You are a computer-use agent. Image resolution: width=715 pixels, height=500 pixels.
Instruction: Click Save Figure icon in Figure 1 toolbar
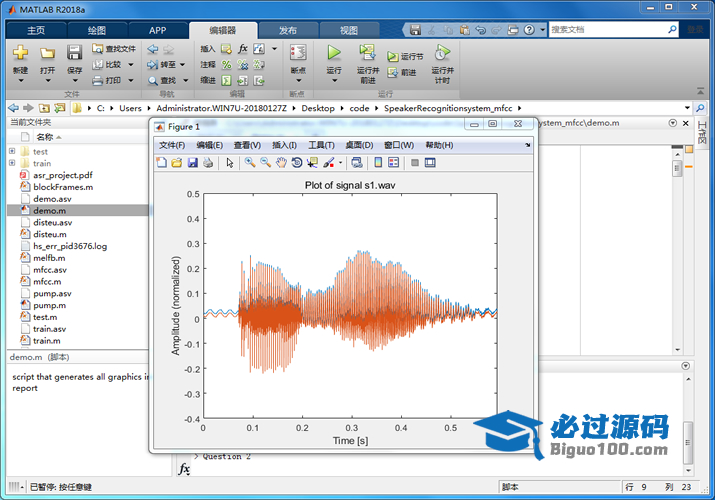(x=192, y=163)
